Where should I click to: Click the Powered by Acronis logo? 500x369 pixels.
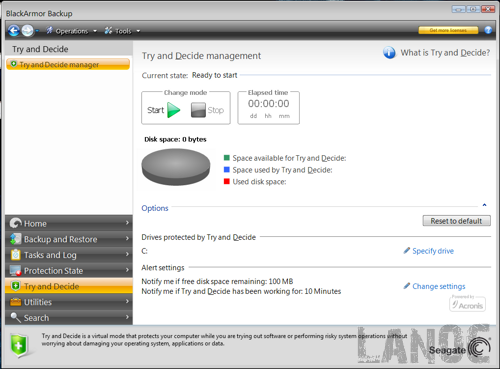467,303
